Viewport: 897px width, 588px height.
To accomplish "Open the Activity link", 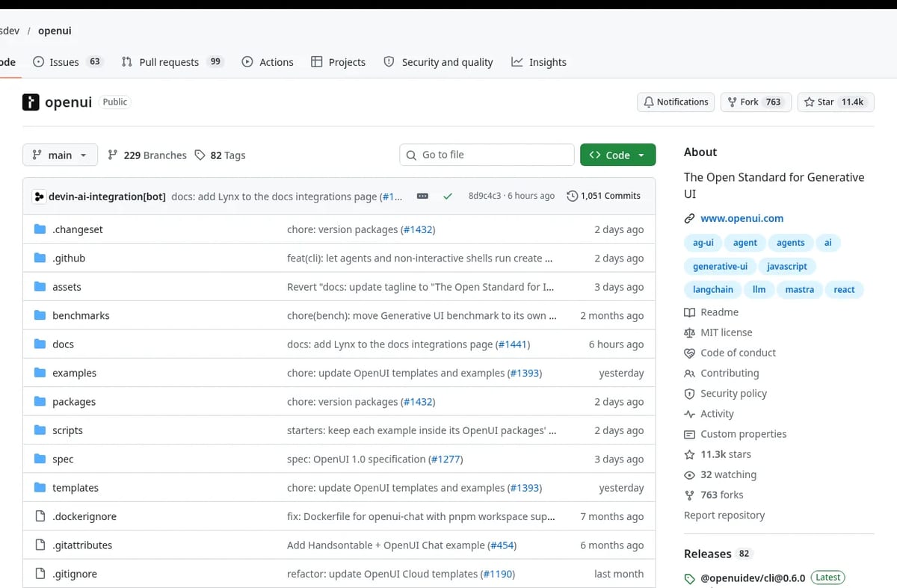I will pos(709,414).
